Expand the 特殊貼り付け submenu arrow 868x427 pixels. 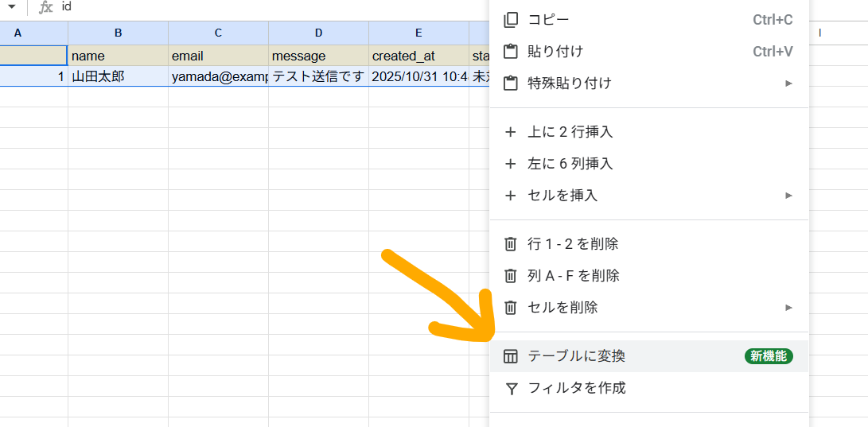789,83
